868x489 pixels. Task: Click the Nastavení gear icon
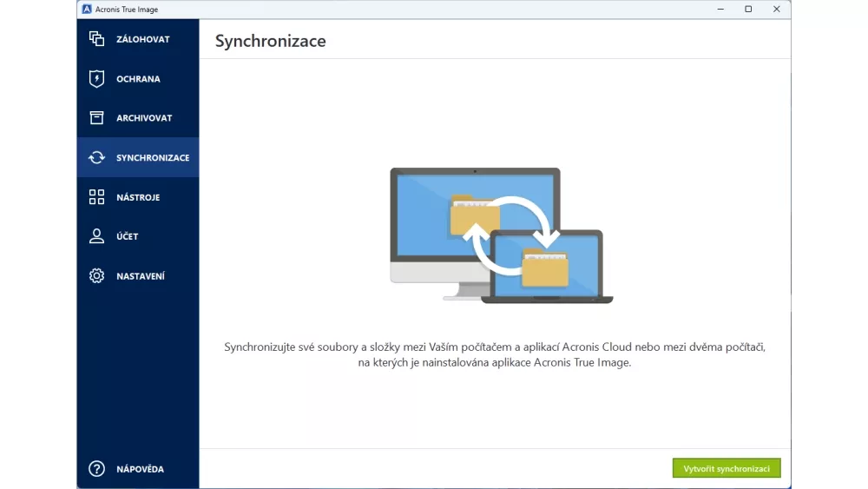tap(96, 276)
